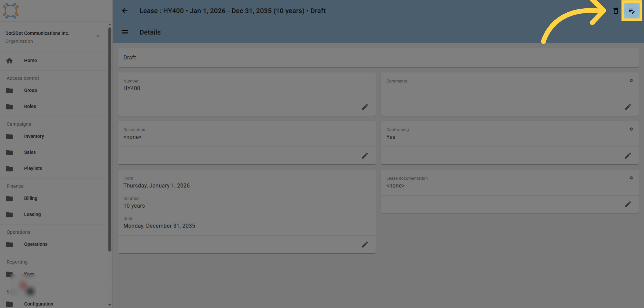Click the folder icon next to Group

(x=9, y=90)
